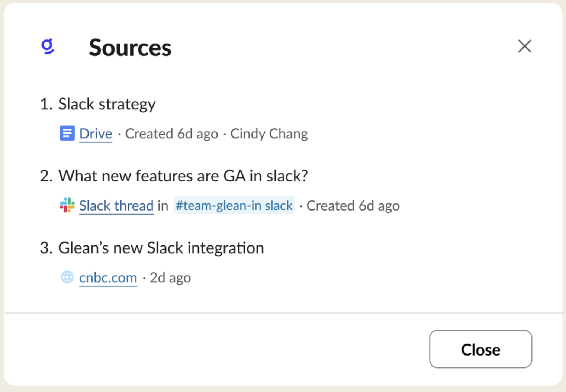The width and height of the screenshot is (566, 392).
Task: Click the list number 3 before Glean's integration
Action: click(45, 248)
